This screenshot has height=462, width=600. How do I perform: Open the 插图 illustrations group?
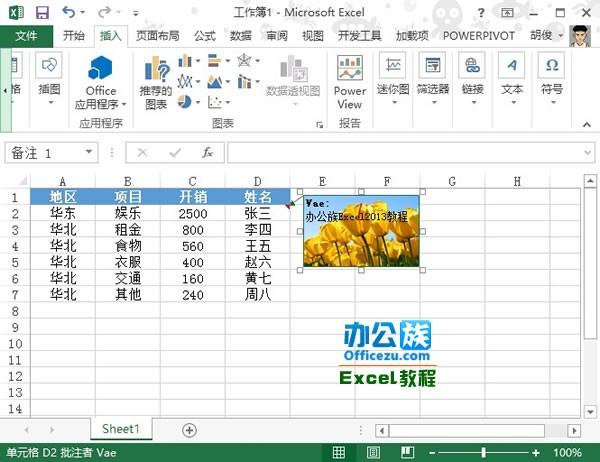click(x=49, y=79)
